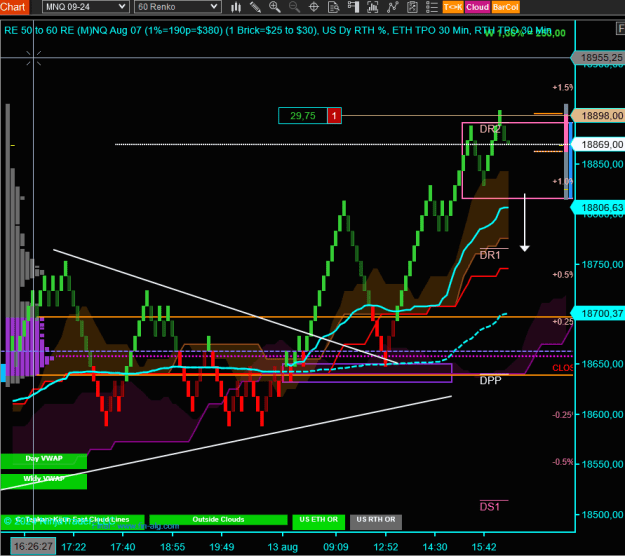Open the chart style candlestick icon
The image size is (625, 556).
(236, 7)
